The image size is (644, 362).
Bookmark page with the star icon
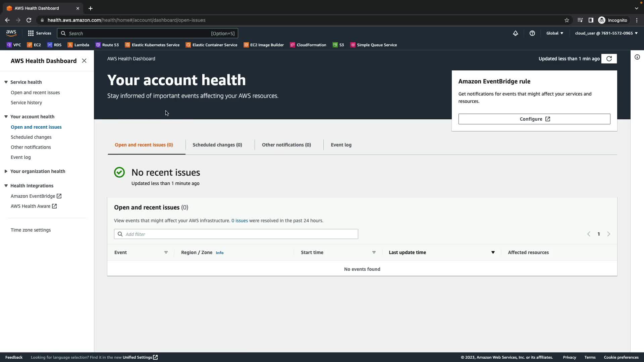567,20
